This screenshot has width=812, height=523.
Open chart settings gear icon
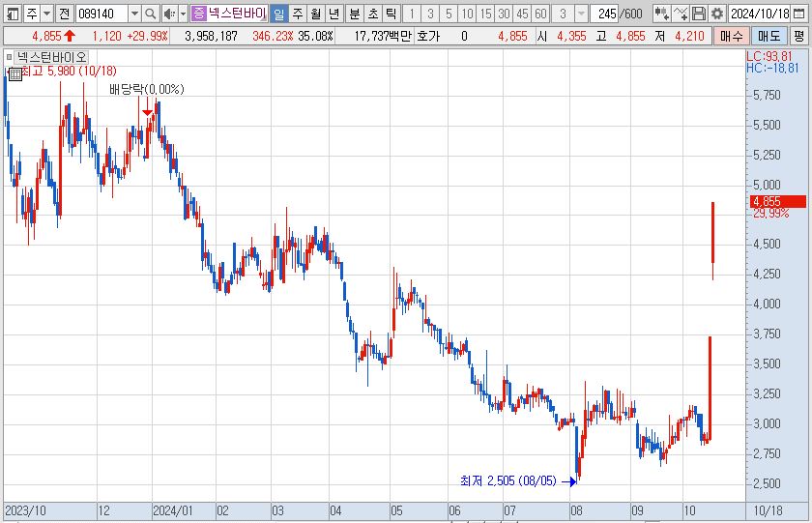(717, 14)
